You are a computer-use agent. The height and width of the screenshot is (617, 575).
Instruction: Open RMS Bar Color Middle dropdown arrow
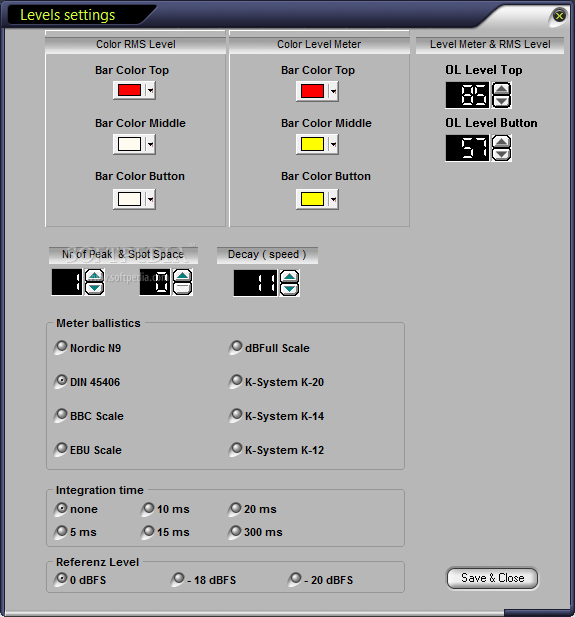coord(150,144)
